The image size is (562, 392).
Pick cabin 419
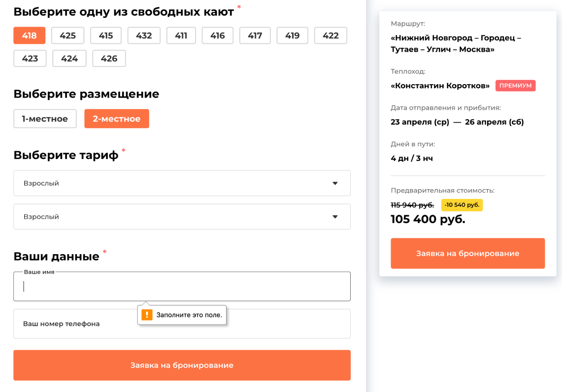tap(292, 35)
